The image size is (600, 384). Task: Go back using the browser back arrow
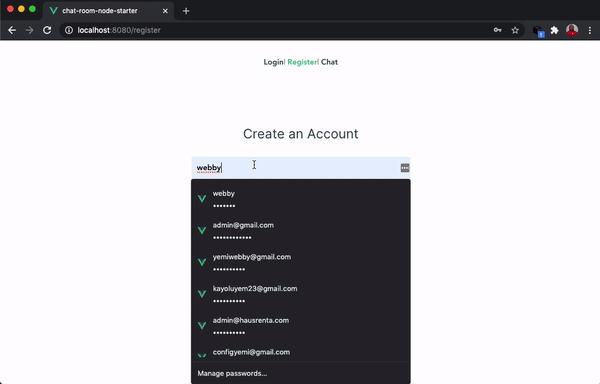tap(12, 30)
